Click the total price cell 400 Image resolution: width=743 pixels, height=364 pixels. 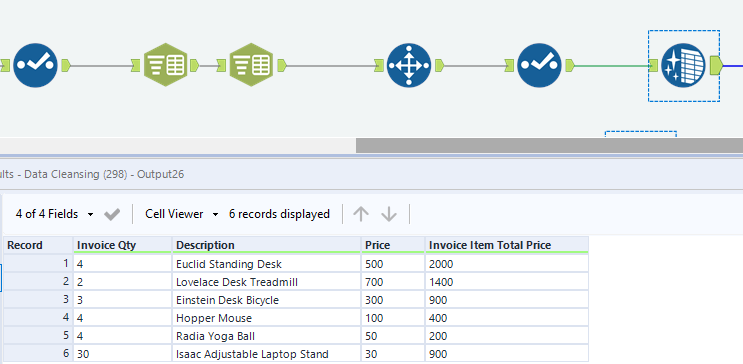[507, 318]
